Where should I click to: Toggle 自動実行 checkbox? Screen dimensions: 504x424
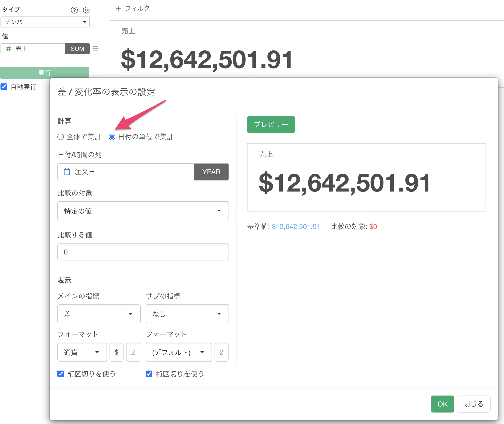pyautogui.click(x=4, y=87)
